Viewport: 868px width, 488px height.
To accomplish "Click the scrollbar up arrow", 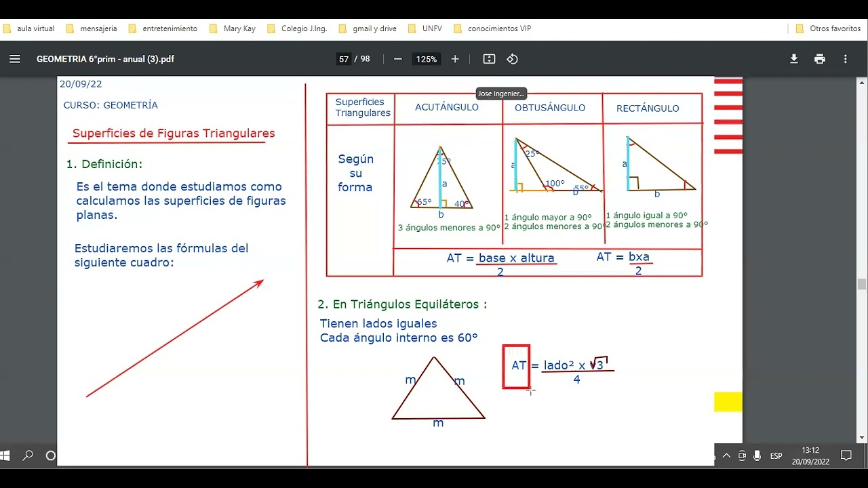I will coord(862,82).
